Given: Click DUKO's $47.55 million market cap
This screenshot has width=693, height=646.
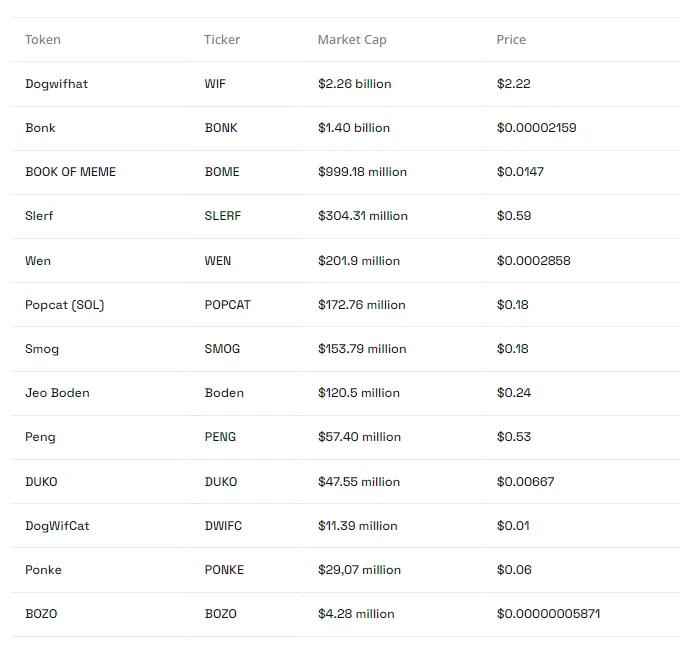Looking at the screenshot, I should click(359, 482).
